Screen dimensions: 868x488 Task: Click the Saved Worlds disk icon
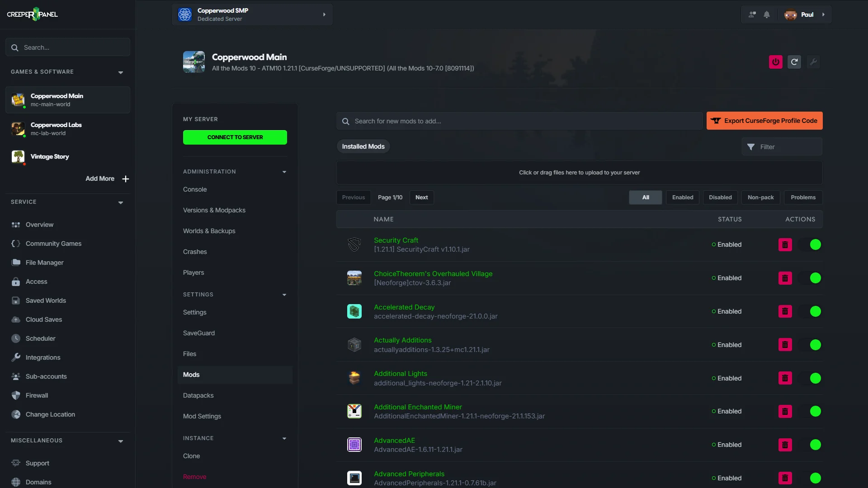pyautogui.click(x=16, y=300)
